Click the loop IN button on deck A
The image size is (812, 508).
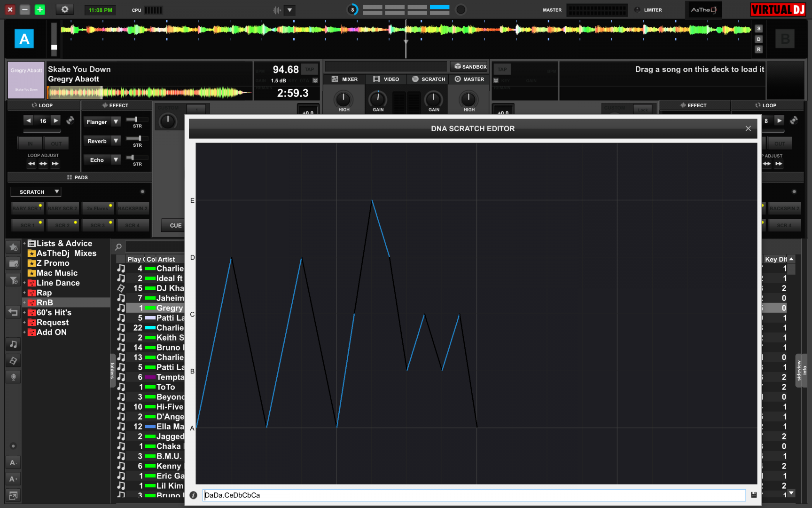[30, 143]
